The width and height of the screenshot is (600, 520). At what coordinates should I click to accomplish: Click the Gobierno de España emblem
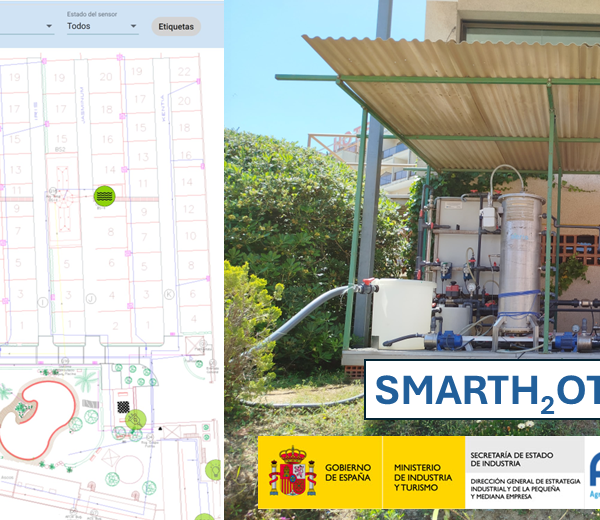click(293, 471)
